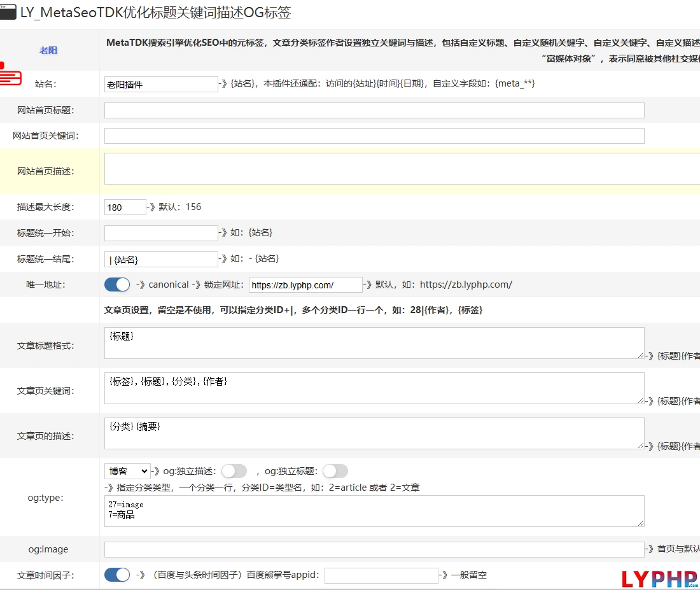Image resolution: width=700 pixels, height=590 pixels.
Task: Click the 标题统一结尾 input field
Action: click(161, 259)
